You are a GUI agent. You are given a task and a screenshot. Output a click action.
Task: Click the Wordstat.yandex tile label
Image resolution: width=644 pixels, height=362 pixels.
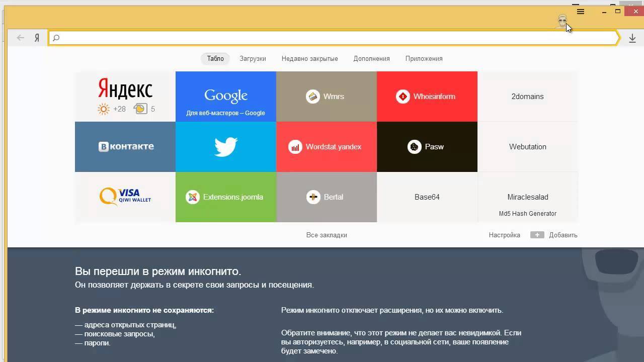coord(334,147)
